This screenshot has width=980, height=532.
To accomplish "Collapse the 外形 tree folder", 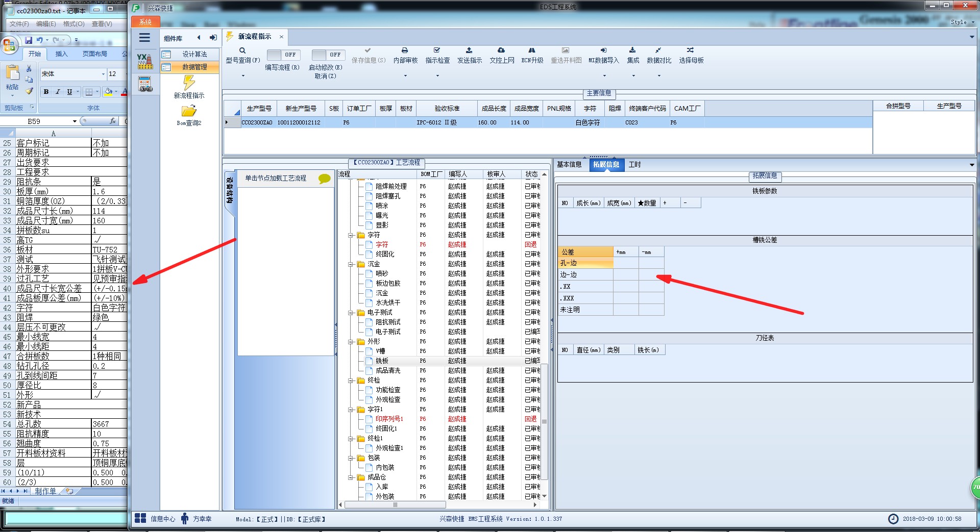I will click(351, 342).
